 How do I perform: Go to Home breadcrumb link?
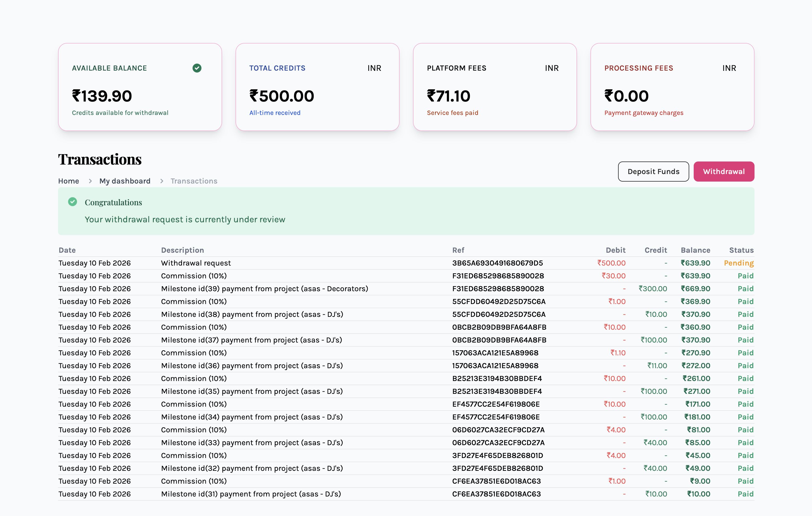[68, 181]
